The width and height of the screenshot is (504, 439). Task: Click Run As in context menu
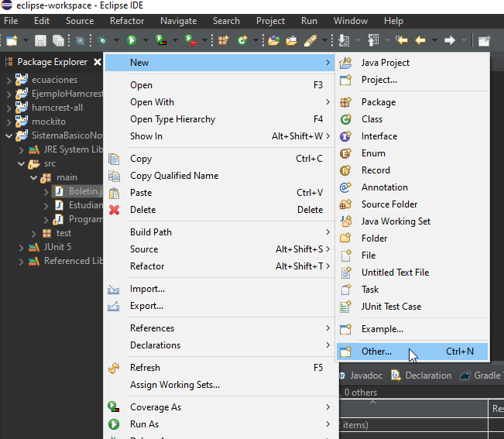pyautogui.click(x=220, y=424)
